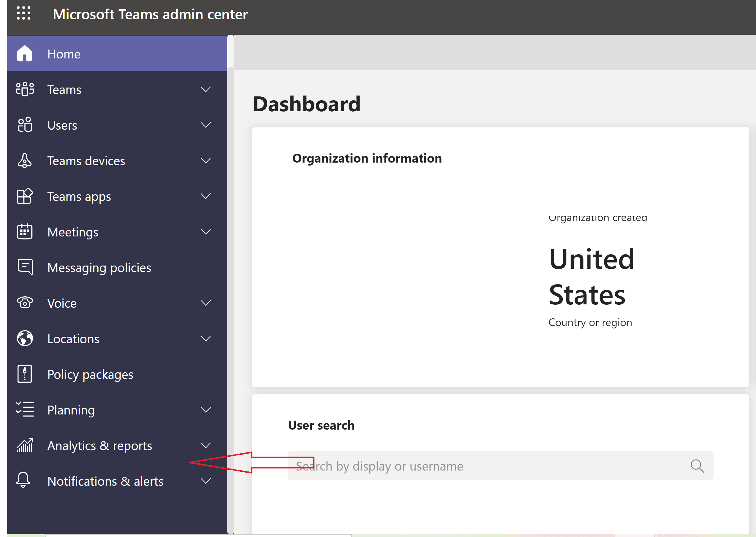Click the Analytics & reports chart icon
The width and height of the screenshot is (756, 537).
pos(24,445)
